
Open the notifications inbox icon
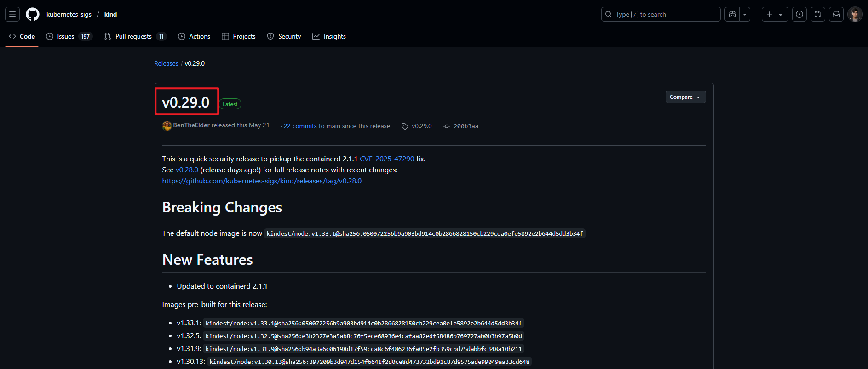(x=836, y=14)
